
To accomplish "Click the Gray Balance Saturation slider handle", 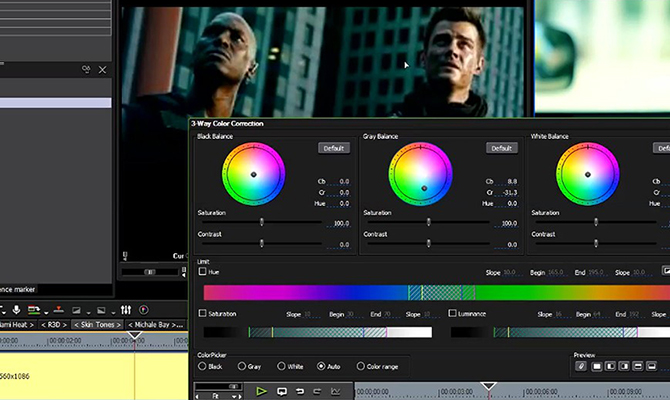I will pyautogui.click(x=428, y=223).
